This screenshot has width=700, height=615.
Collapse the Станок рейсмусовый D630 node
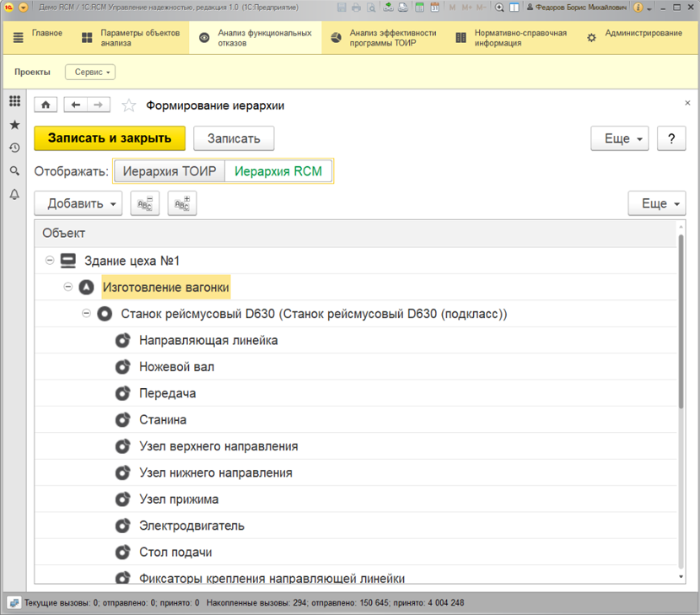(86, 314)
